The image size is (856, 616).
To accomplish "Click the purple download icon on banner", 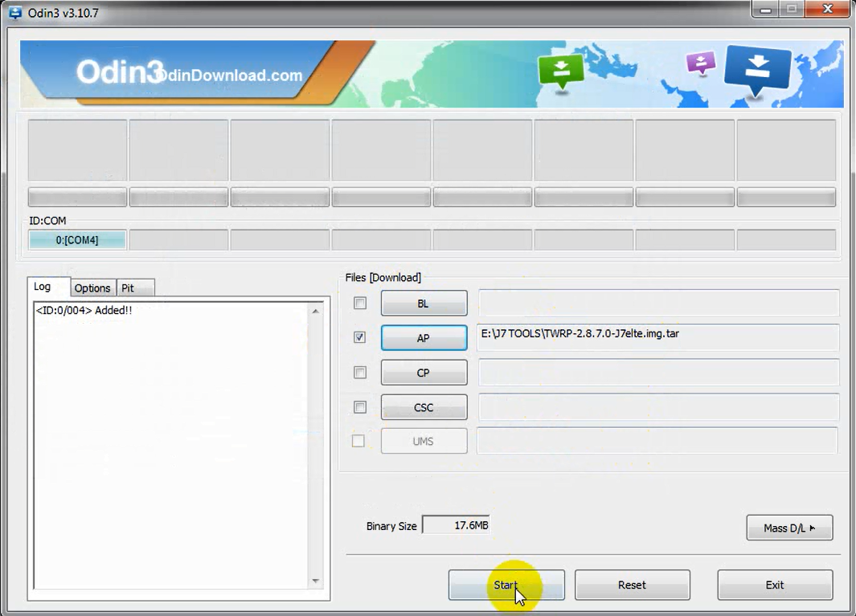I will [701, 63].
